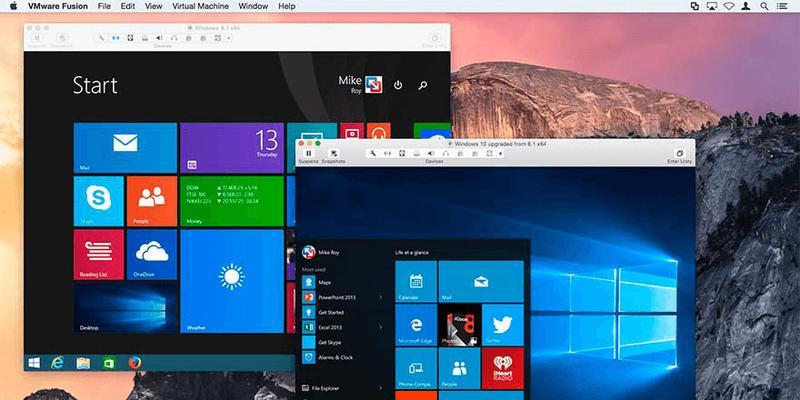Viewport: 800px width, 400px height.
Task: Launch Firefox from Windows 8.1 taskbar
Action: click(x=135, y=363)
